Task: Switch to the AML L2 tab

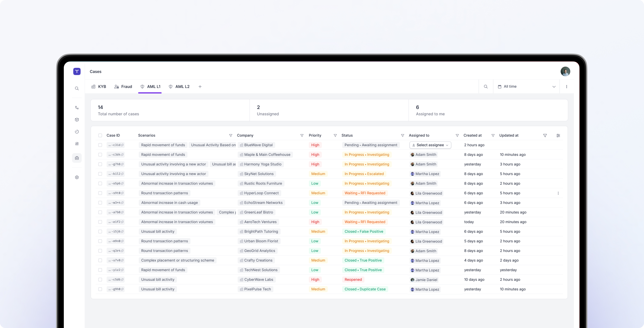Action: 179,86
